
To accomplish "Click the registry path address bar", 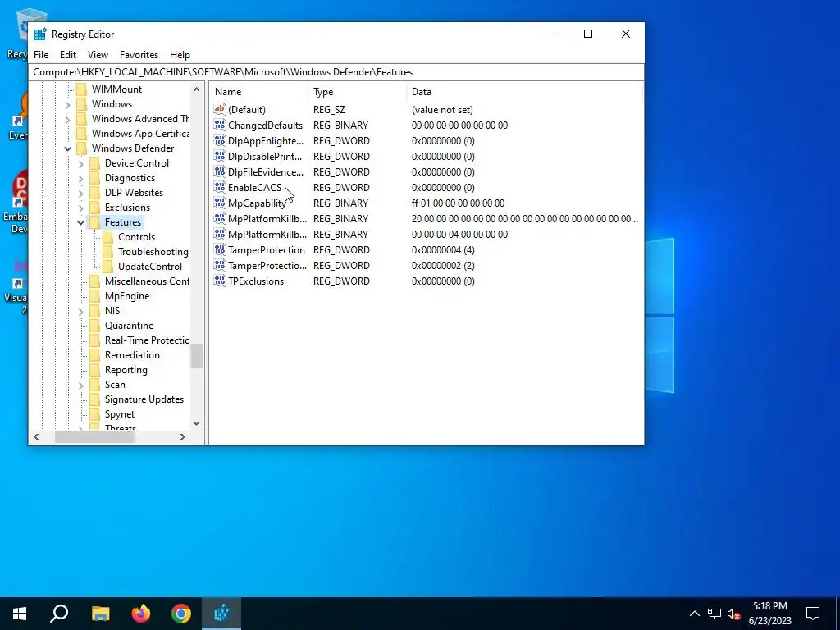I will 336,72.
